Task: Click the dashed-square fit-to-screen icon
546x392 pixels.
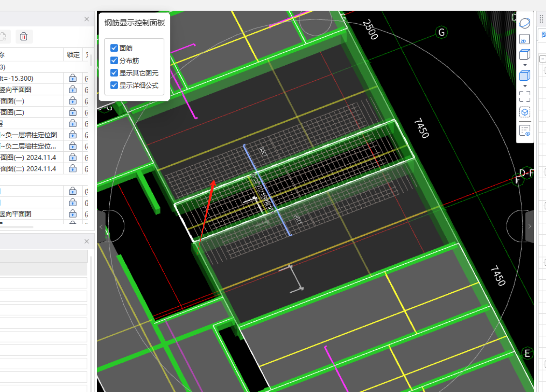Action: 524,96
